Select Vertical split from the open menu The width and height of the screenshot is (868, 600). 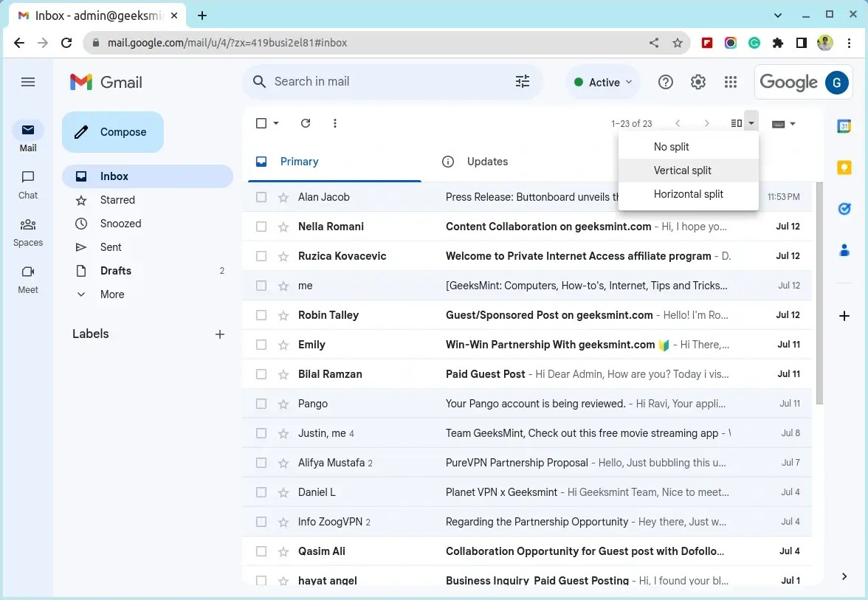pyautogui.click(x=683, y=170)
